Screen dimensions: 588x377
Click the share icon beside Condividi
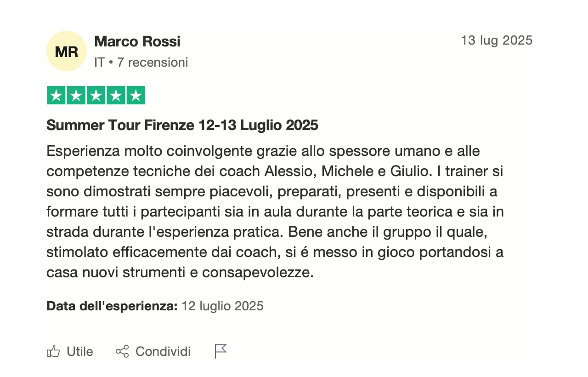point(122,352)
